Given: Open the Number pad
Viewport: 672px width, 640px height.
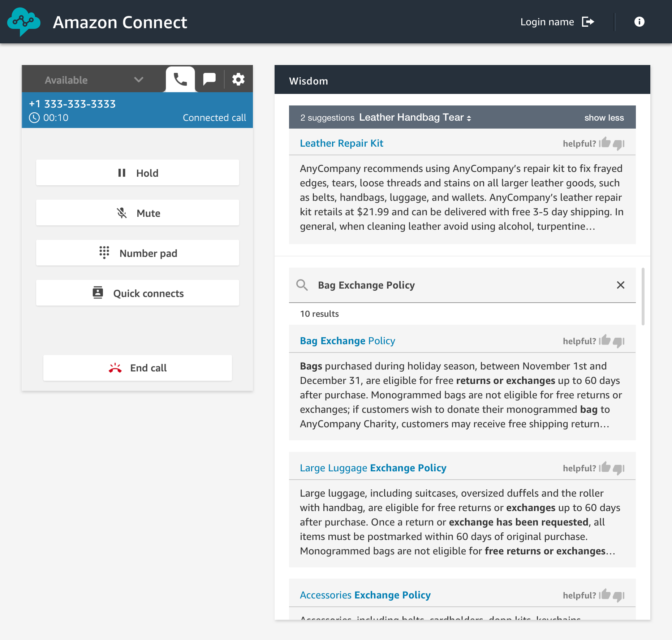Looking at the screenshot, I should (x=137, y=253).
